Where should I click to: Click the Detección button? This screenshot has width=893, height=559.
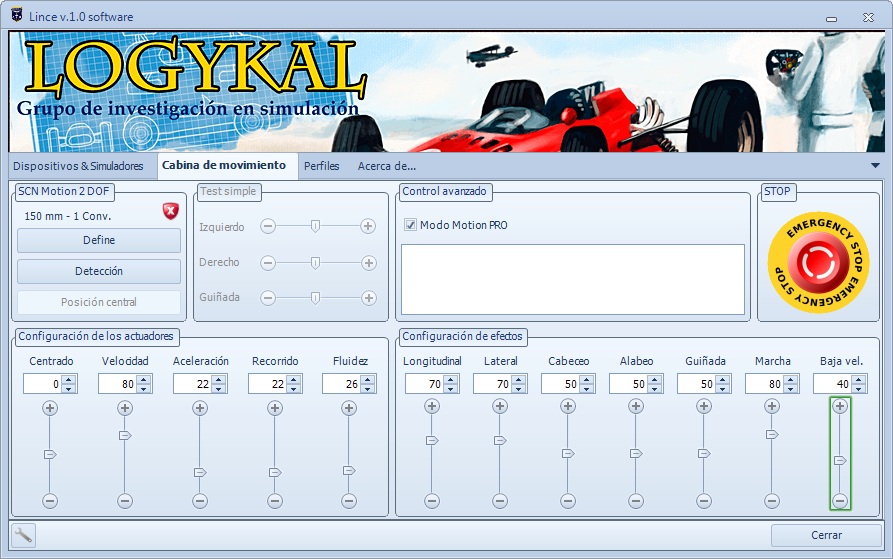coord(99,272)
